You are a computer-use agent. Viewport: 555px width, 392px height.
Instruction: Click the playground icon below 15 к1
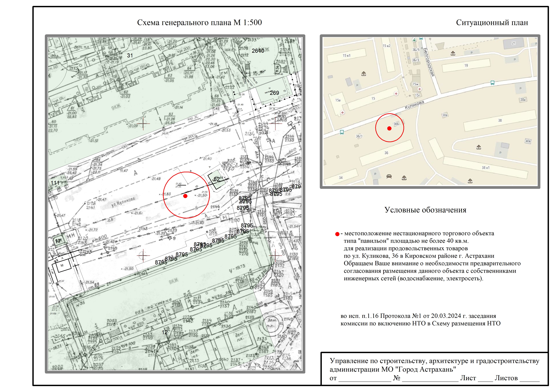coord(364,74)
